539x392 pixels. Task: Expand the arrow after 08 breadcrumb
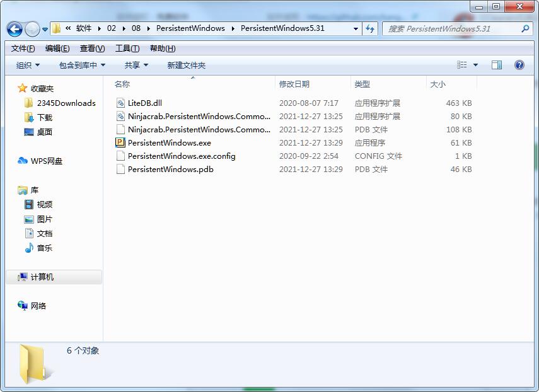149,28
